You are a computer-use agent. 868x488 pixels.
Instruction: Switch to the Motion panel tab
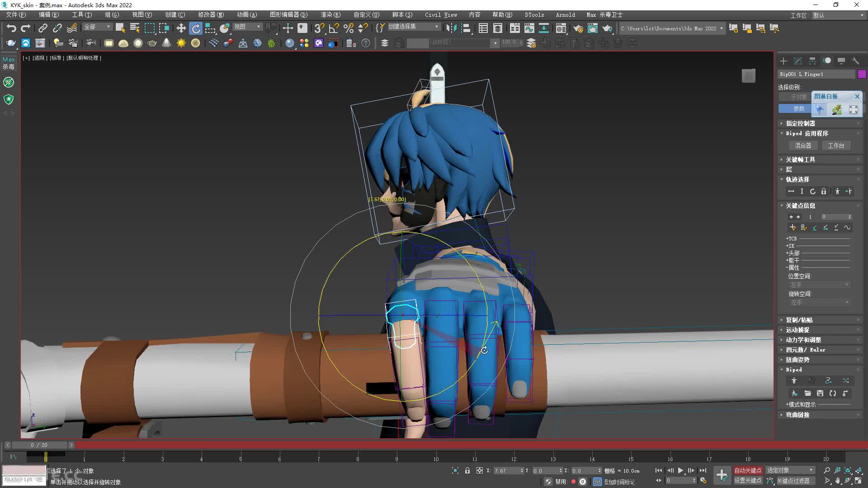[827, 61]
